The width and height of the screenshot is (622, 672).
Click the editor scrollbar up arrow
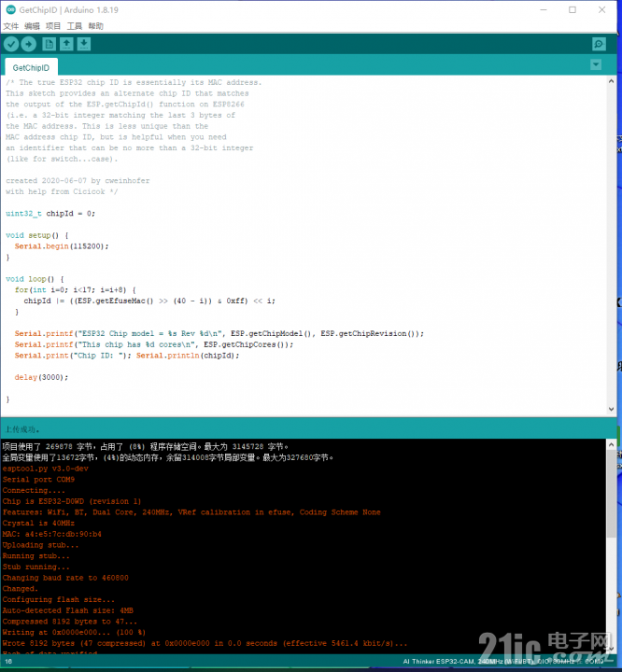pos(612,81)
